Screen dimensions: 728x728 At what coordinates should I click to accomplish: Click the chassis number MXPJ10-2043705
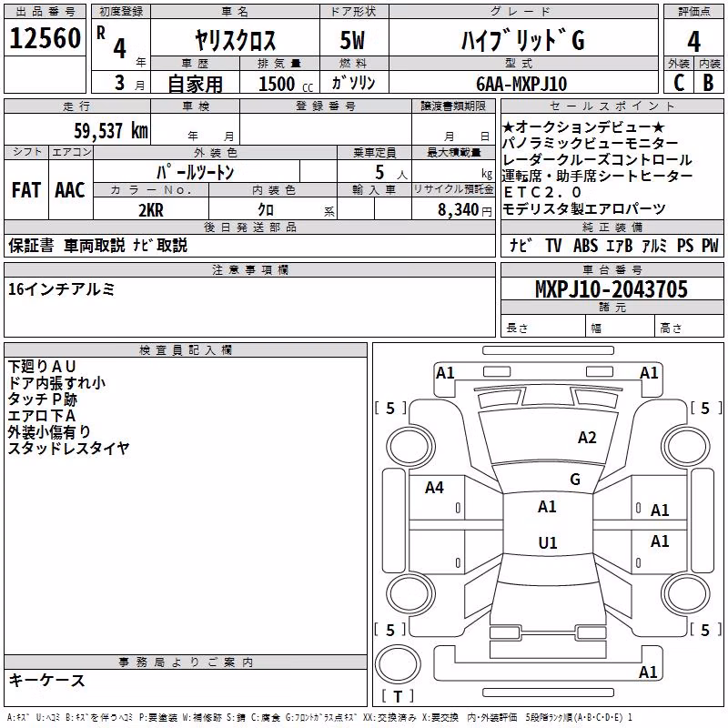pos(612,289)
